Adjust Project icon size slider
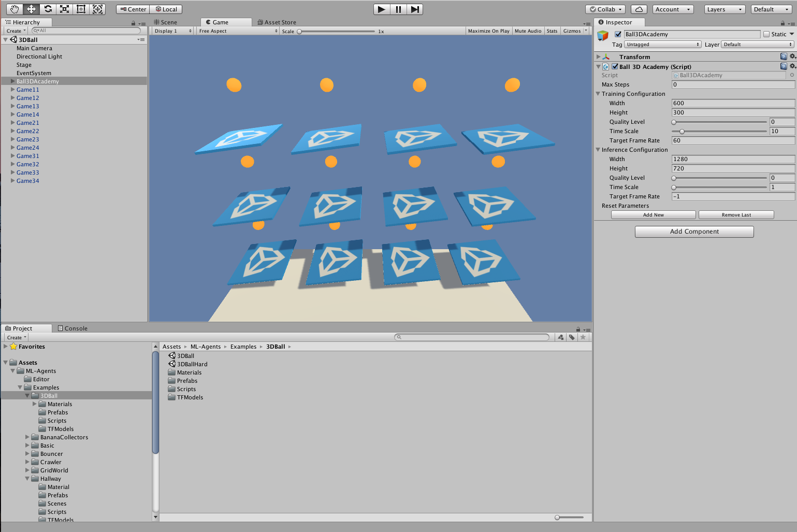 (569, 517)
